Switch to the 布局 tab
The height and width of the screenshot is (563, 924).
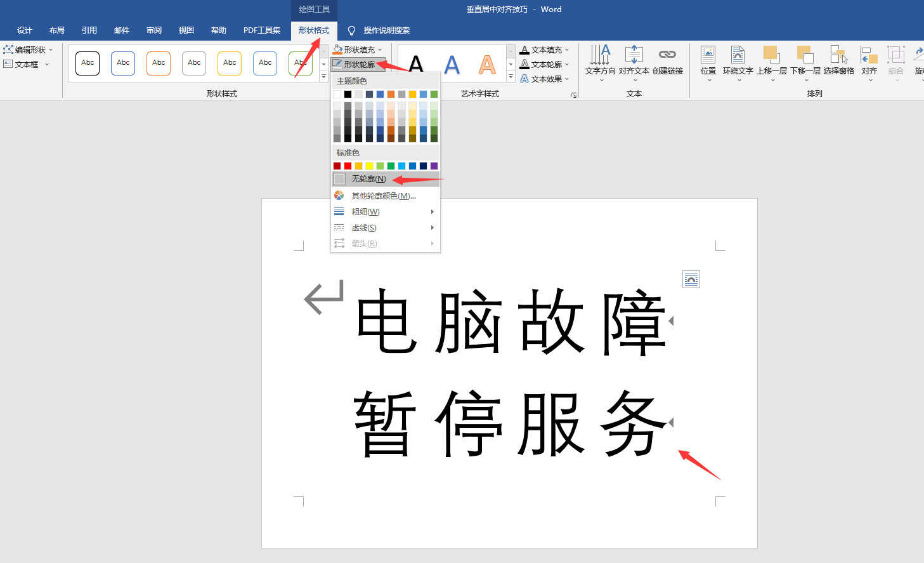(57, 30)
